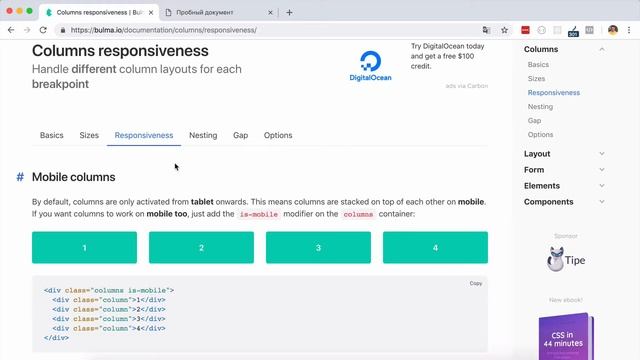Image resolution: width=640 pixels, height=360 pixels.
Task: Reload the Bulma page
Action: tap(43, 30)
